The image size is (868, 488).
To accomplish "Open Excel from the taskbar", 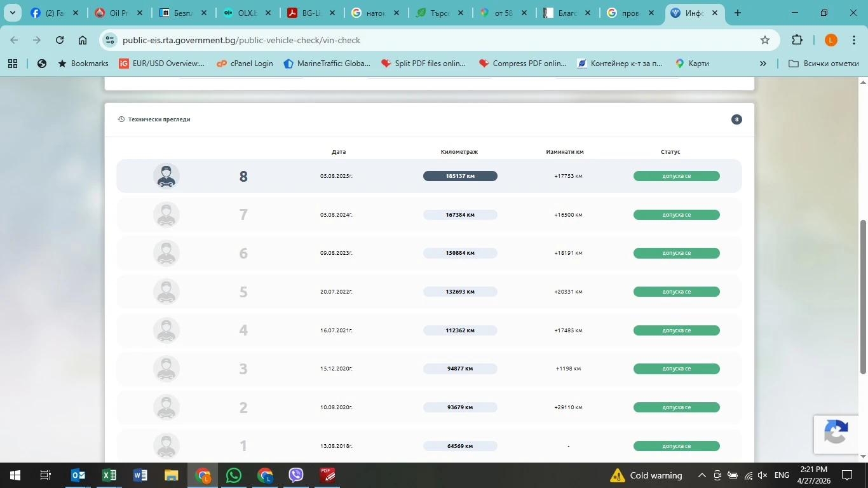I will pos(109,475).
